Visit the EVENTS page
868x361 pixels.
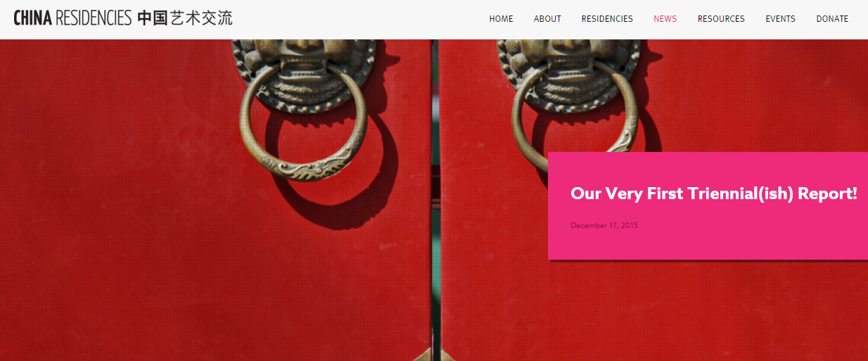coord(780,19)
